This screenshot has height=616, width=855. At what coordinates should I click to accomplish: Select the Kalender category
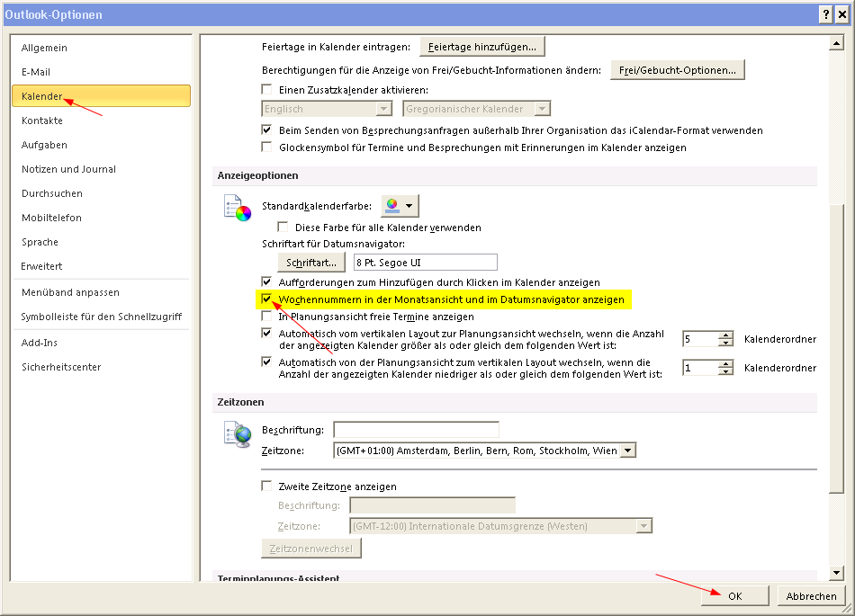(x=101, y=96)
